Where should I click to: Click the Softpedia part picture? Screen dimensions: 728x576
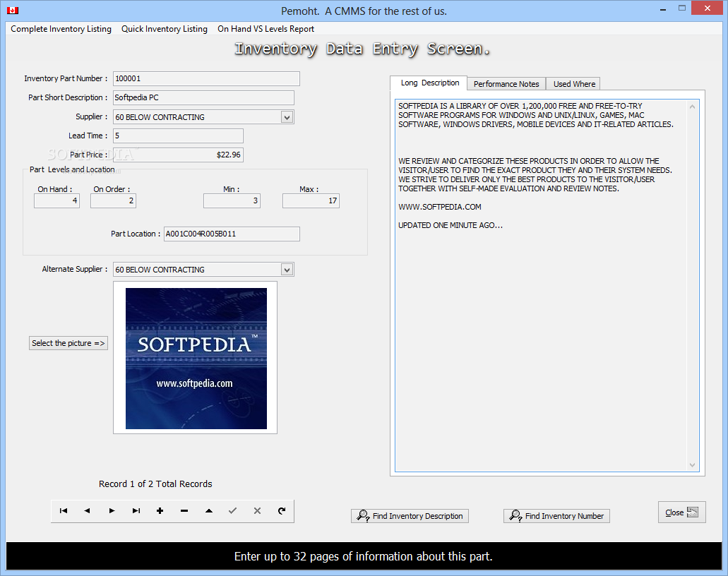click(196, 359)
